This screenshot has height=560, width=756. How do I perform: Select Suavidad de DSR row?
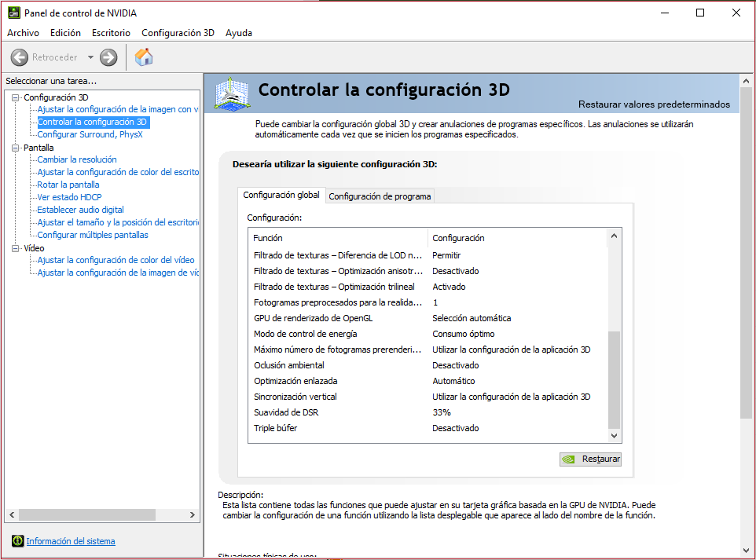click(x=428, y=412)
